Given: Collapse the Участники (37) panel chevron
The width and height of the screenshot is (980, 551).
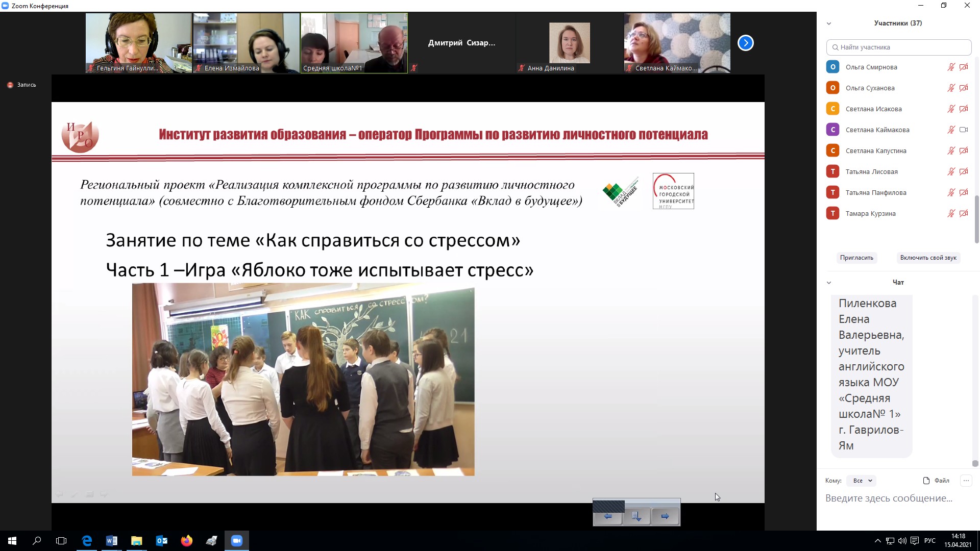Looking at the screenshot, I should coord(829,23).
